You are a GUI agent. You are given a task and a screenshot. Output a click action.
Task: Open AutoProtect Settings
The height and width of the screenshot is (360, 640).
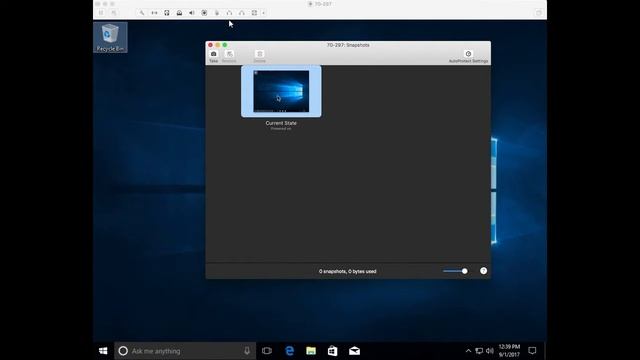click(468, 56)
